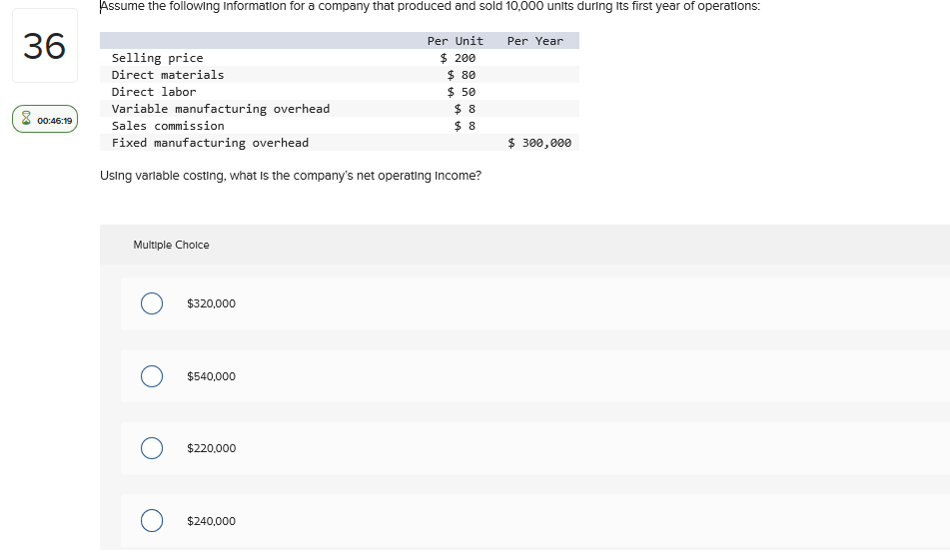Click the question number 36 box

44,46
